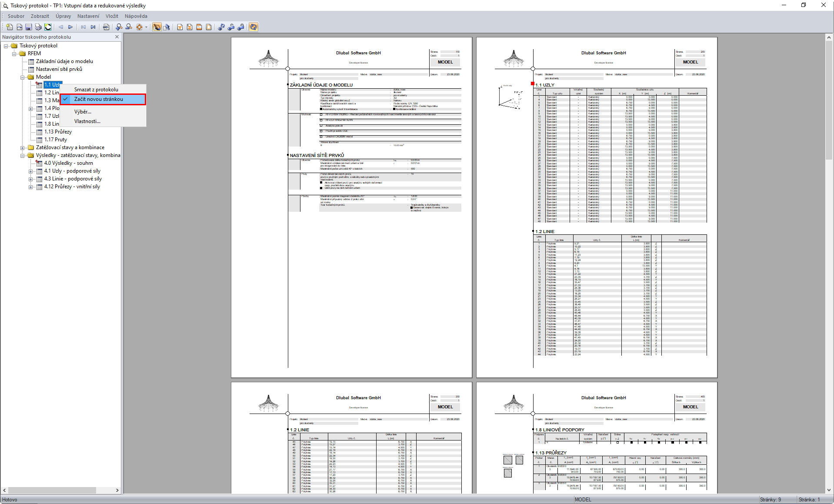
Task: Click the Základní údaje o modelu preview page
Action: point(351,207)
